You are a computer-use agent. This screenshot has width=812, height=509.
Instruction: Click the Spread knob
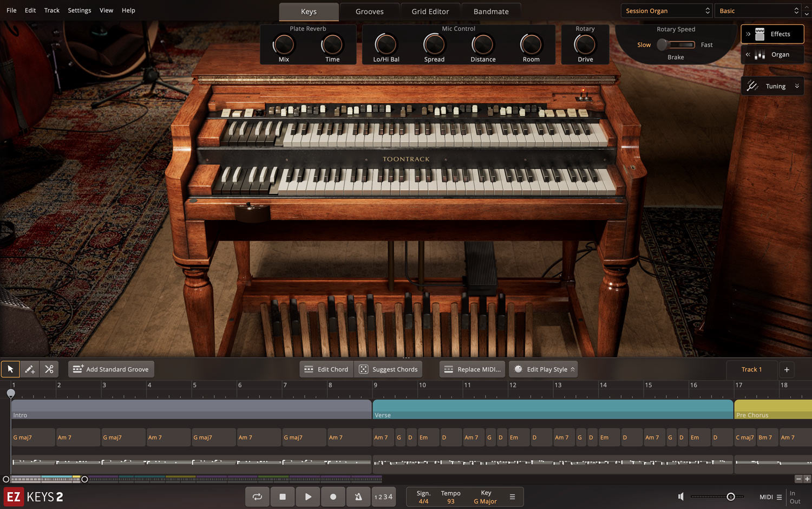click(x=434, y=44)
